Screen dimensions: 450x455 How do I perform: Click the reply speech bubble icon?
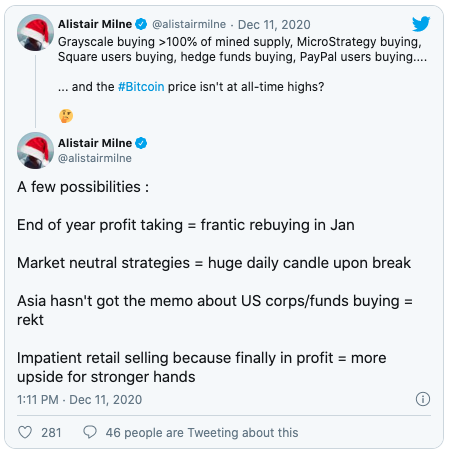click(x=90, y=432)
